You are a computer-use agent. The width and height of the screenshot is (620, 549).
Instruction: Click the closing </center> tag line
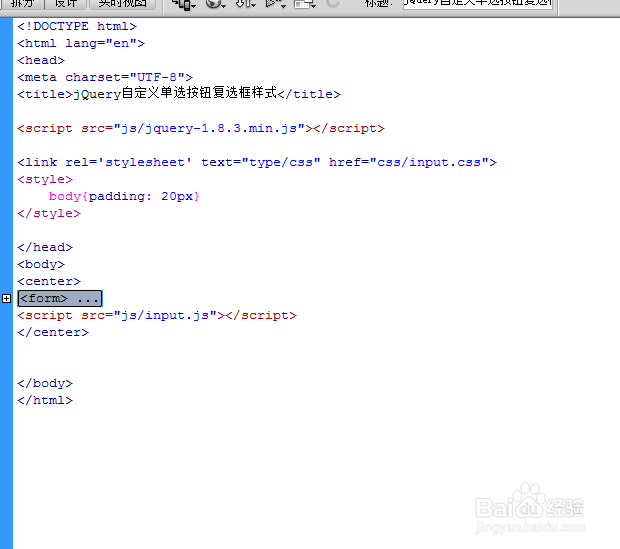pyautogui.click(x=53, y=333)
